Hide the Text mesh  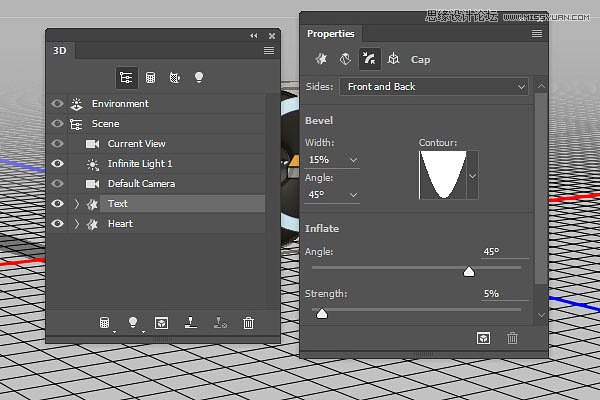[57, 204]
